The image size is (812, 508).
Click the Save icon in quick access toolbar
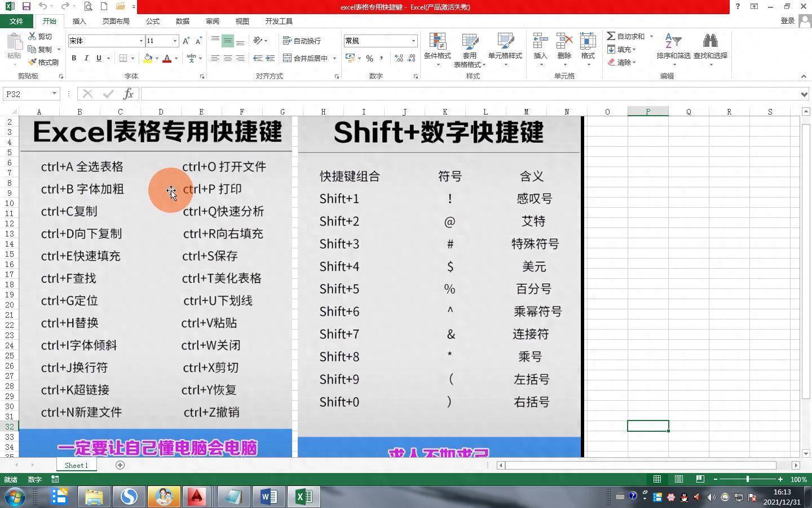tap(26, 6)
